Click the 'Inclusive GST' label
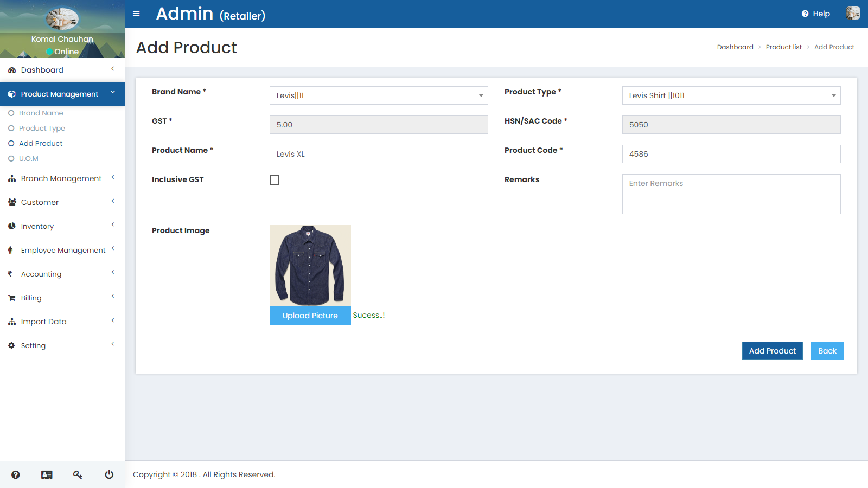 click(178, 179)
